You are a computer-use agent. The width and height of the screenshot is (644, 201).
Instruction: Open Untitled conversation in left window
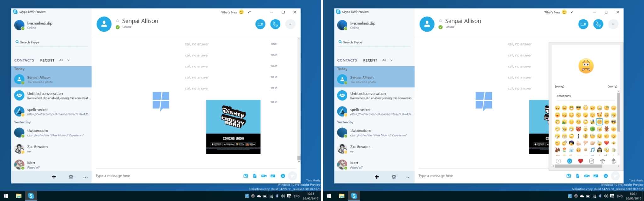pos(51,95)
